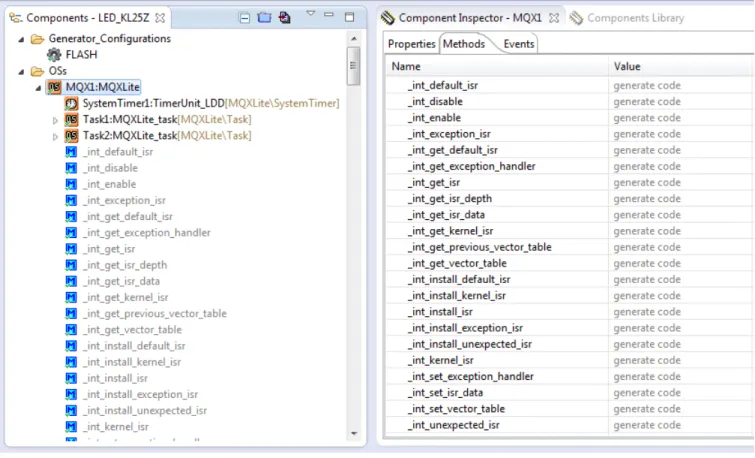Click the Components Library tab icon
Screen dimensions: 755x458
click(576, 18)
